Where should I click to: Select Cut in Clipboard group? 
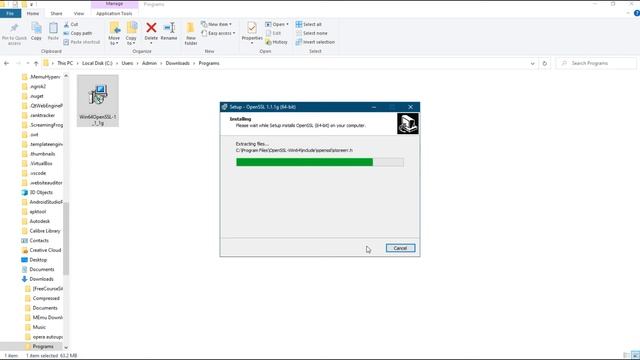click(x=71, y=24)
